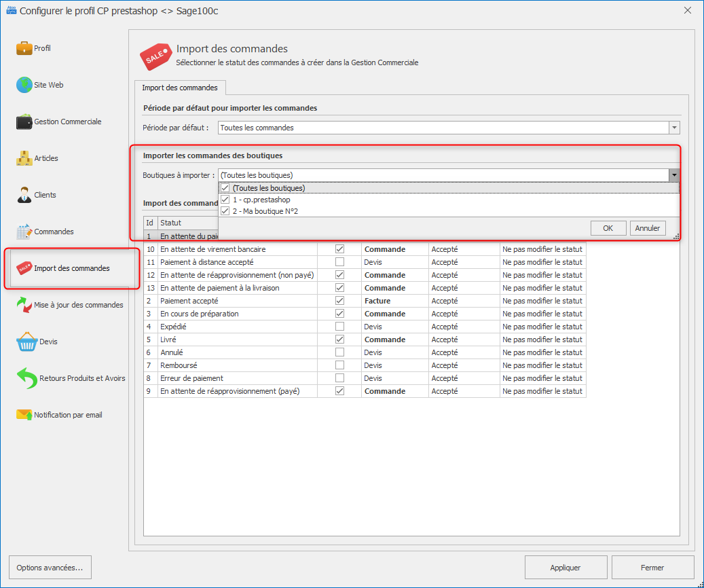
Task: Open Mise à jour des commandes arrows icon
Action: pyautogui.click(x=24, y=305)
